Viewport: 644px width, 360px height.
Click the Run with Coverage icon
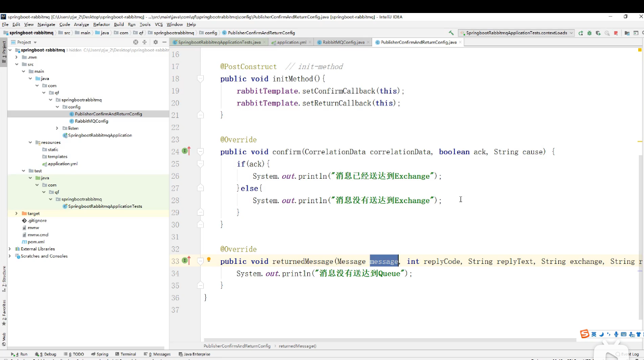coord(598,33)
